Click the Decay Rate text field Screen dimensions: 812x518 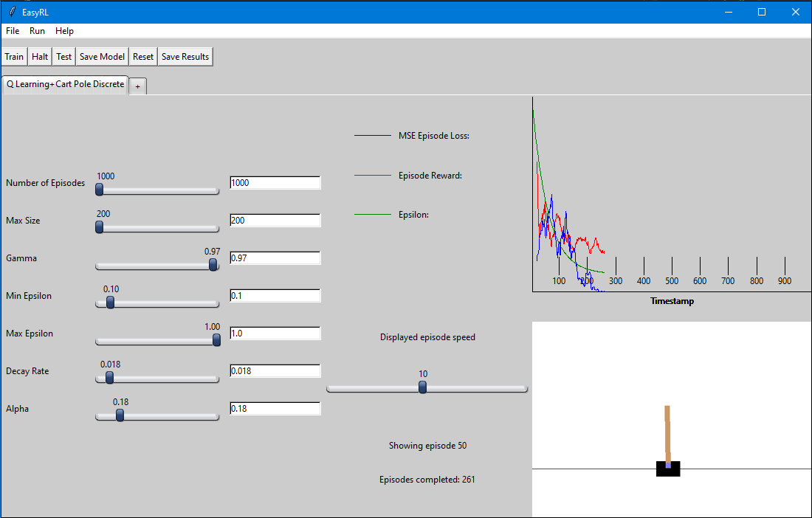tap(275, 371)
